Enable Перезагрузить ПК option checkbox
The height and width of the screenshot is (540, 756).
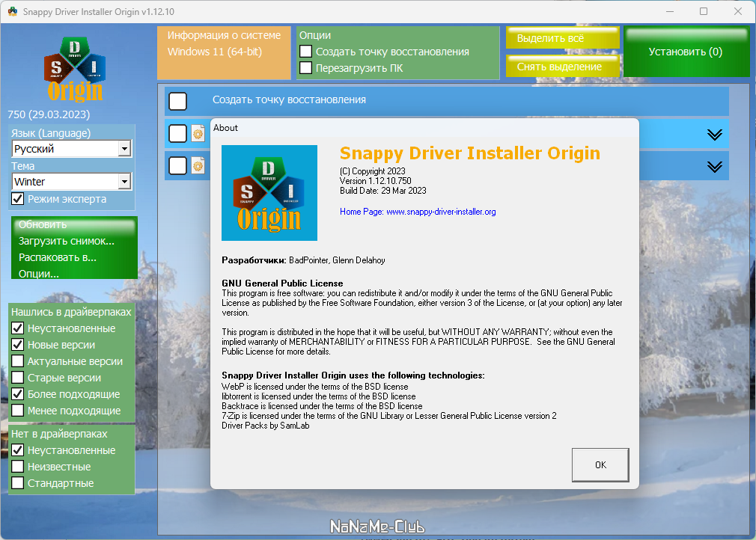(x=305, y=67)
